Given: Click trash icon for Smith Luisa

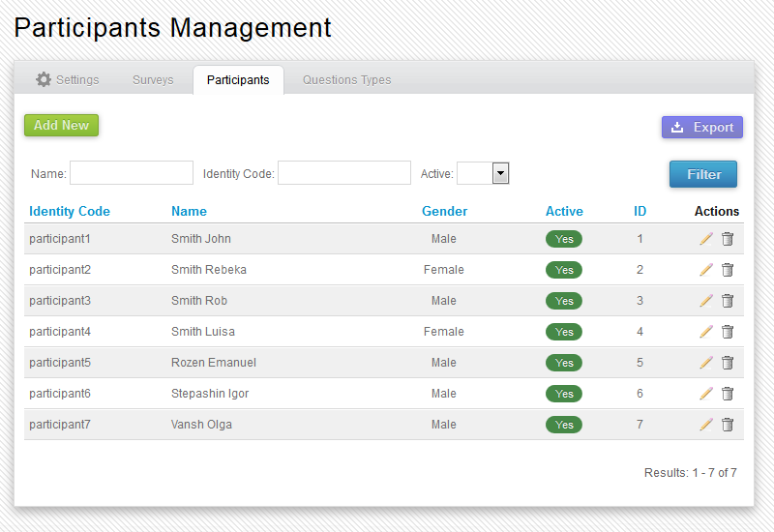Looking at the screenshot, I should pos(728,332).
